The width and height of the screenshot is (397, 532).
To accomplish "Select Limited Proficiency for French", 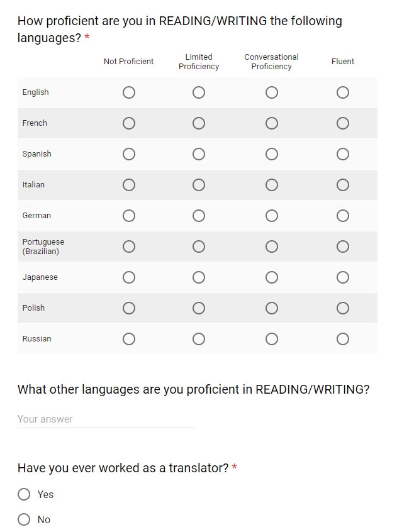I will click(x=199, y=123).
